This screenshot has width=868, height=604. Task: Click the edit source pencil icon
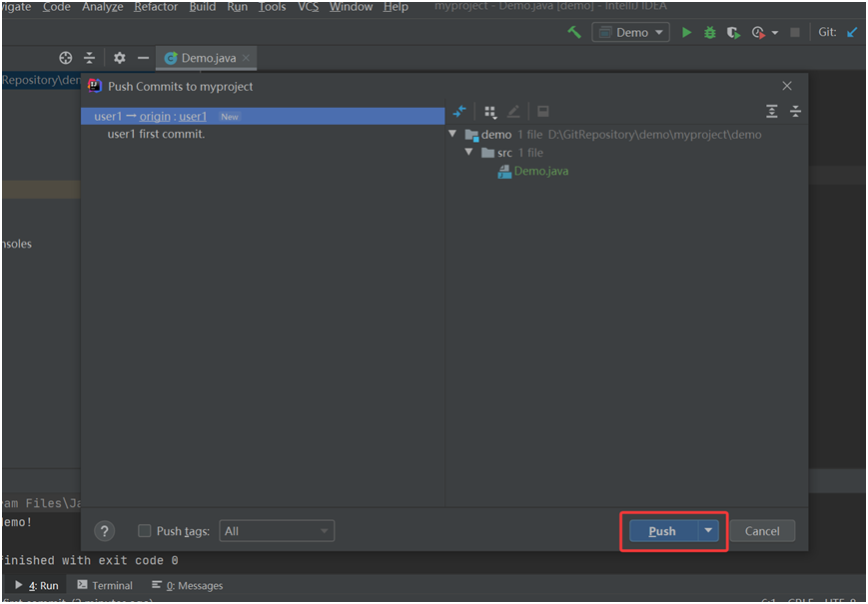point(513,111)
